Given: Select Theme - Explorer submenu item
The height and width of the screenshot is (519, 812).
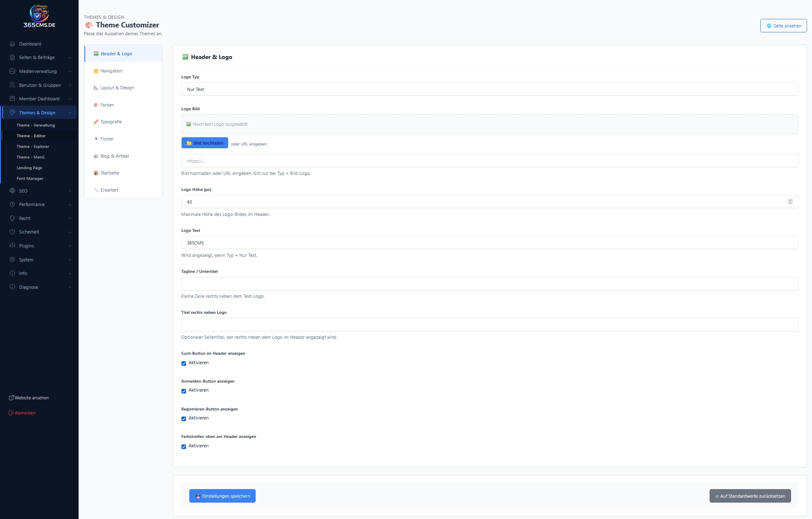Looking at the screenshot, I should [x=33, y=147].
